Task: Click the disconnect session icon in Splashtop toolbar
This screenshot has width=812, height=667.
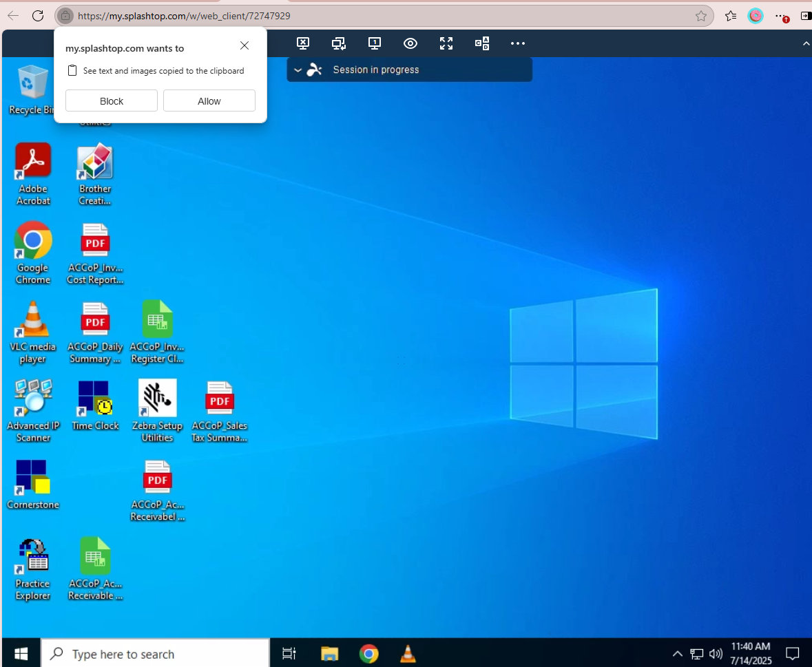Action: pyautogui.click(x=303, y=43)
